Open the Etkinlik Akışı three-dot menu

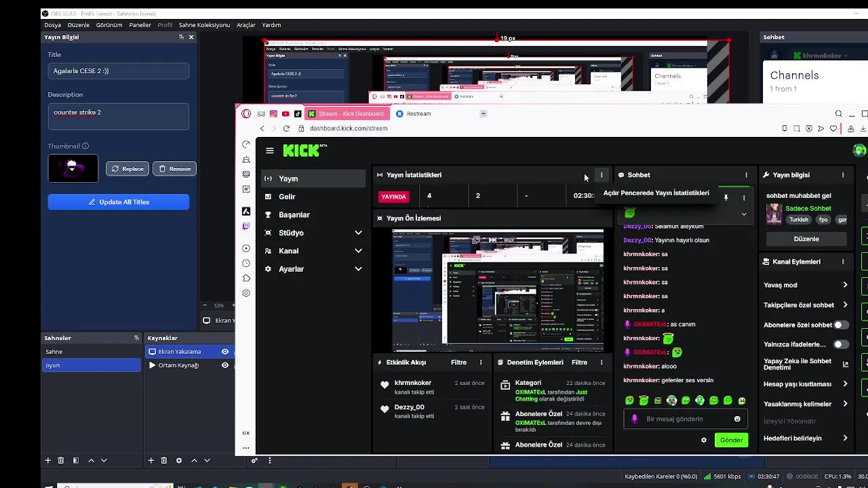pyautogui.click(x=481, y=363)
